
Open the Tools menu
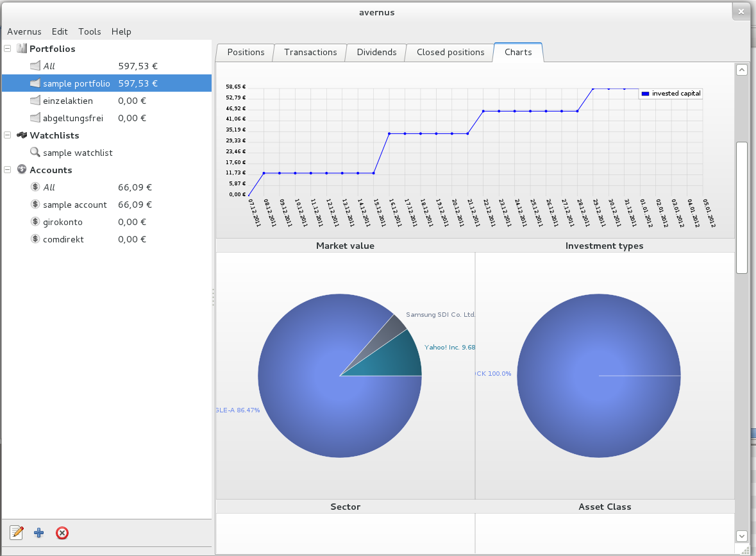coord(90,31)
